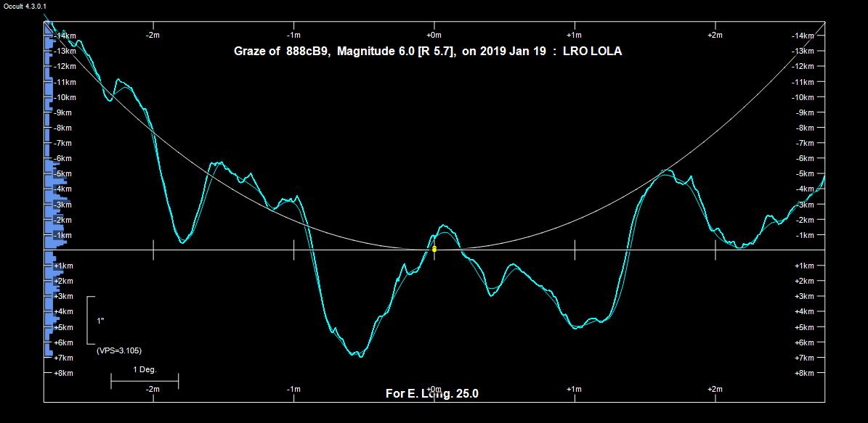Click the yellow dot marker at graph center
This screenshot has width=868, height=423.
pyautogui.click(x=434, y=249)
